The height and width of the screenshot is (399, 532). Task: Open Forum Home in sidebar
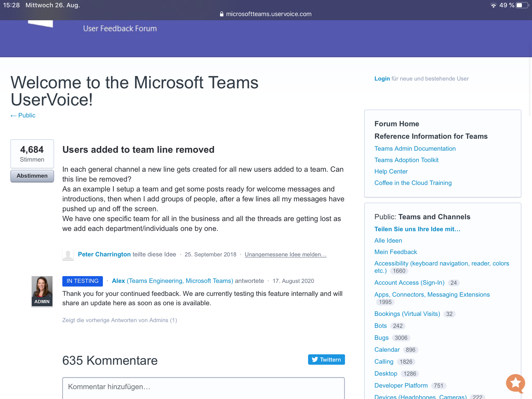pos(397,124)
